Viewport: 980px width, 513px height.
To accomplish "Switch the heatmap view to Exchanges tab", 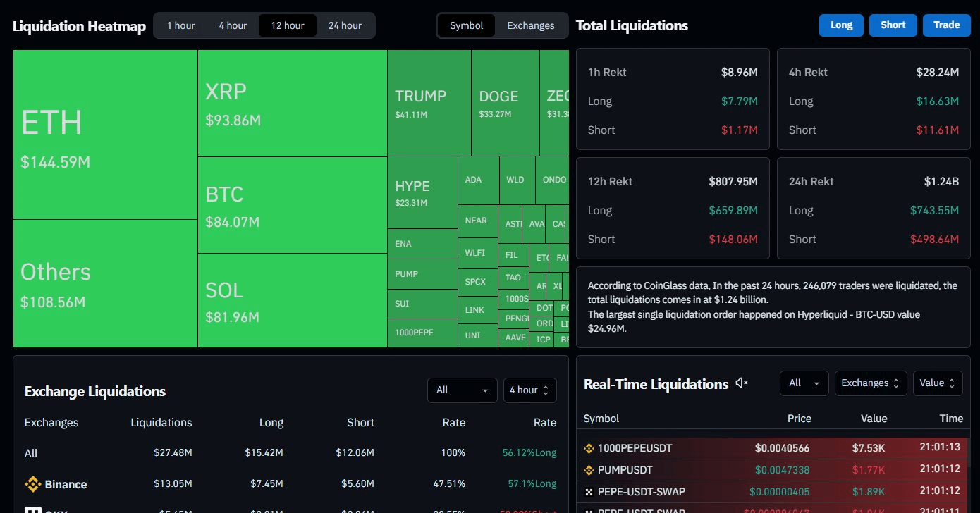I will (x=531, y=25).
